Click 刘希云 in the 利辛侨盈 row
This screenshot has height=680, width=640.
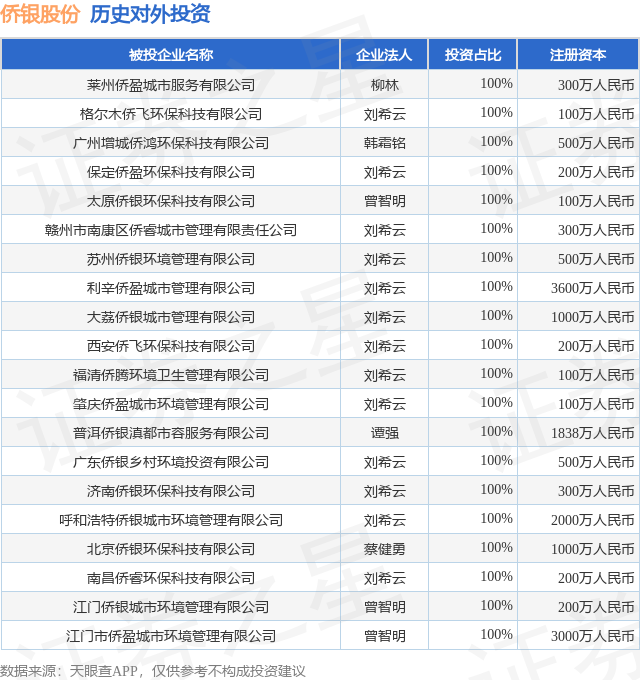pyautogui.click(x=385, y=288)
